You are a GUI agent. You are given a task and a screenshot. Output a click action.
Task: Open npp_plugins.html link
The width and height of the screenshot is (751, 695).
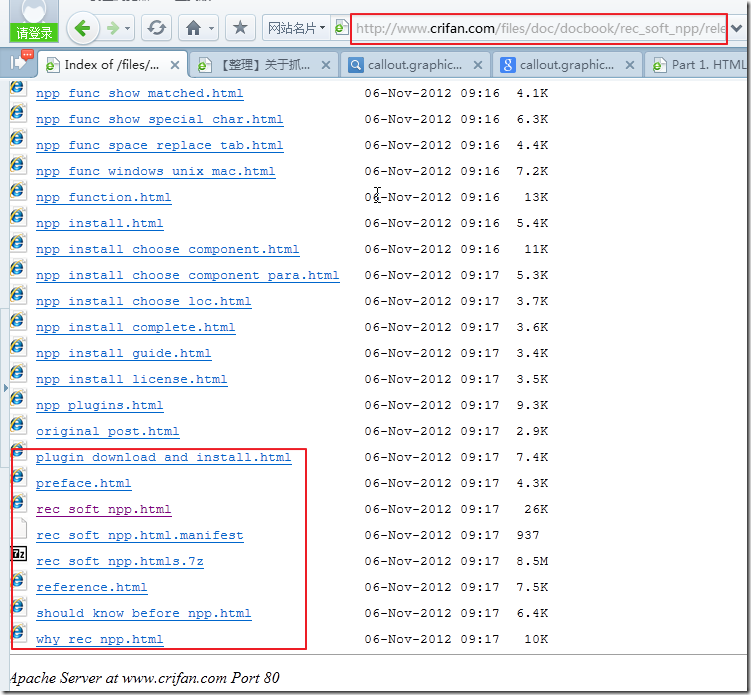pyautogui.click(x=100, y=405)
